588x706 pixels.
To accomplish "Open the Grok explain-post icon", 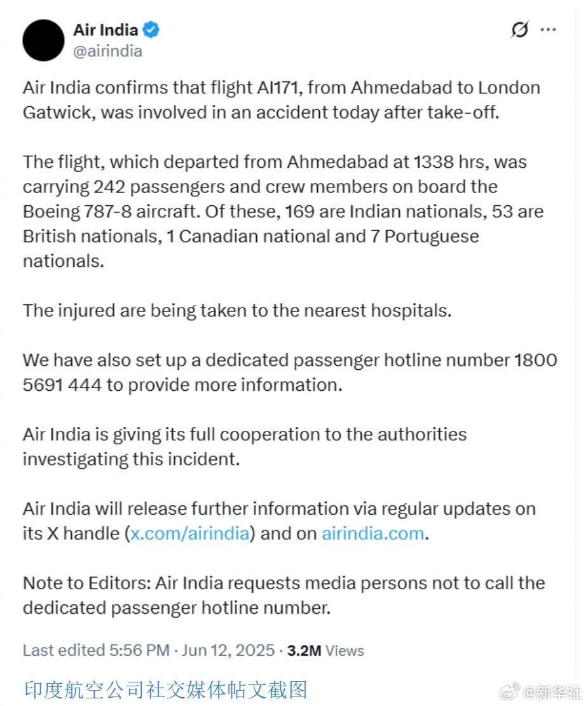I will (x=519, y=30).
